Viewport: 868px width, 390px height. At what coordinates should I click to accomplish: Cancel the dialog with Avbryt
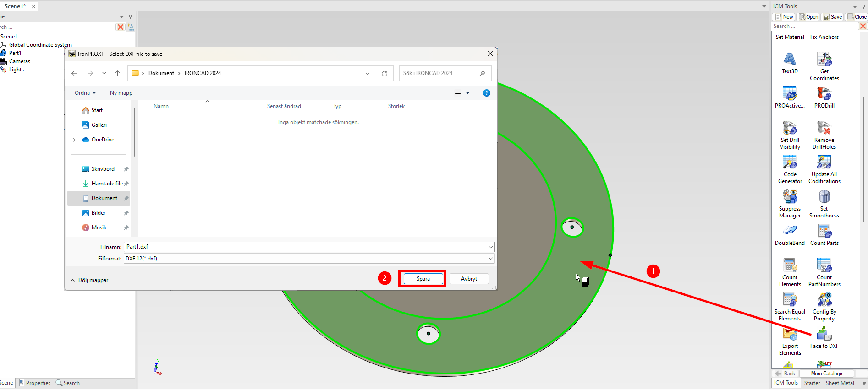coord(469,279)
